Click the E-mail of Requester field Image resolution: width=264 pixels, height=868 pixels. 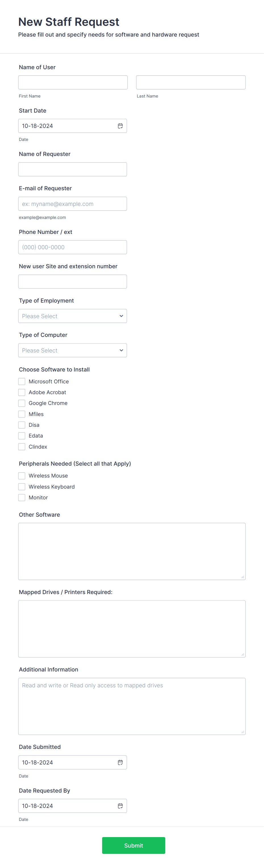coord(72,204)
